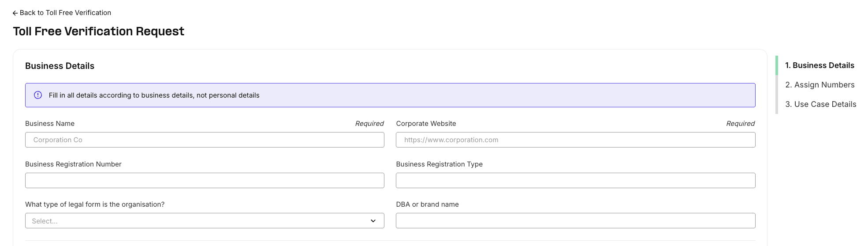Click the info icon in the notice banner

pos(38,95)
